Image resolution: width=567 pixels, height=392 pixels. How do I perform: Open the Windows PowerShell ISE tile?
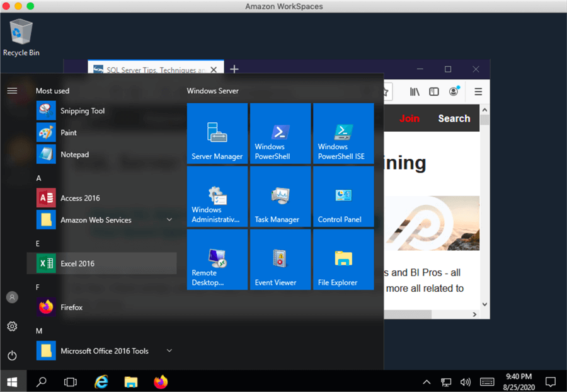343,133
